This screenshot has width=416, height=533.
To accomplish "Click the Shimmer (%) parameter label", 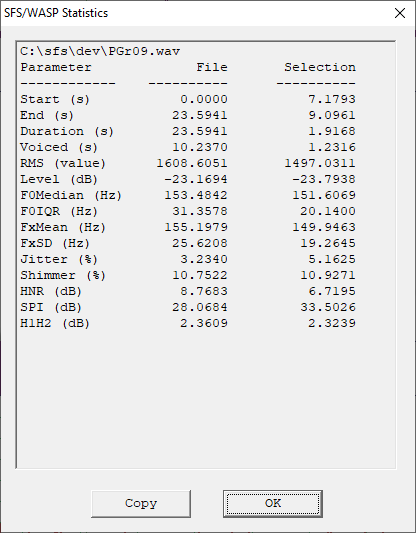I will click(x=63, y=275).
